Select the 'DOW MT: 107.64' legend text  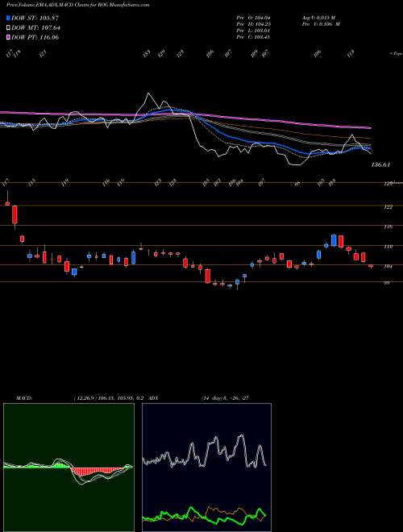[x=35, y=27]
